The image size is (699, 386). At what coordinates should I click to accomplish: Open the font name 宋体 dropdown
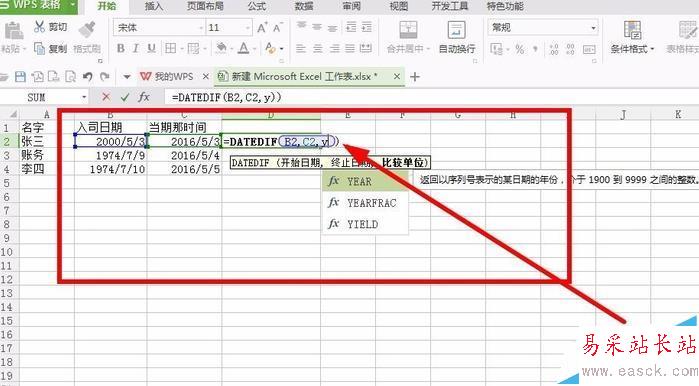[x=201, y=28]
